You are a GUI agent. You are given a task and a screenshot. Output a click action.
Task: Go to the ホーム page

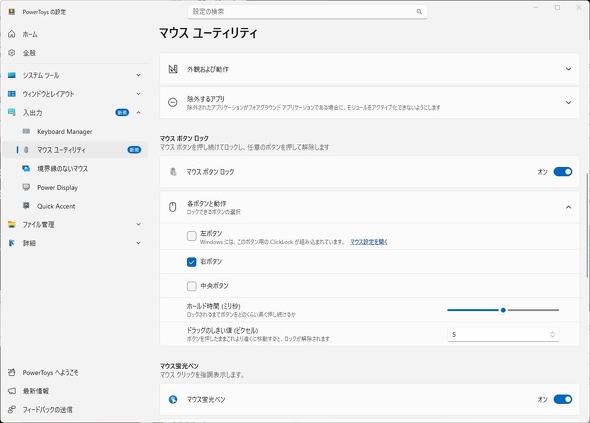tap(75, 34)
